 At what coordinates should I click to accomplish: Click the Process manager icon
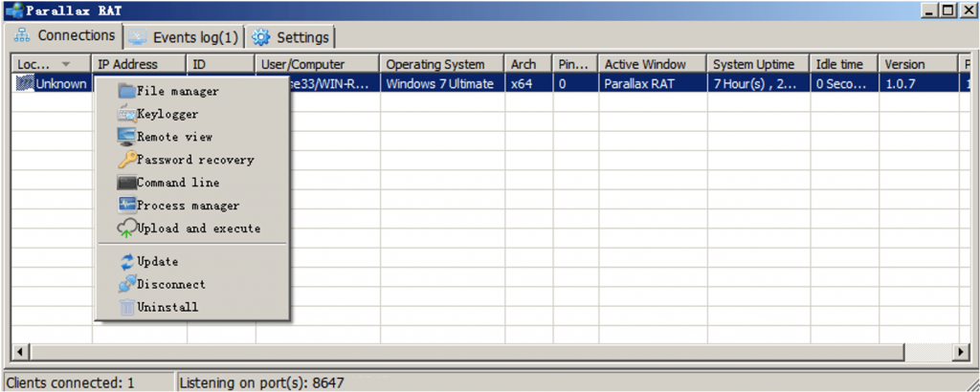pos(126,206)
